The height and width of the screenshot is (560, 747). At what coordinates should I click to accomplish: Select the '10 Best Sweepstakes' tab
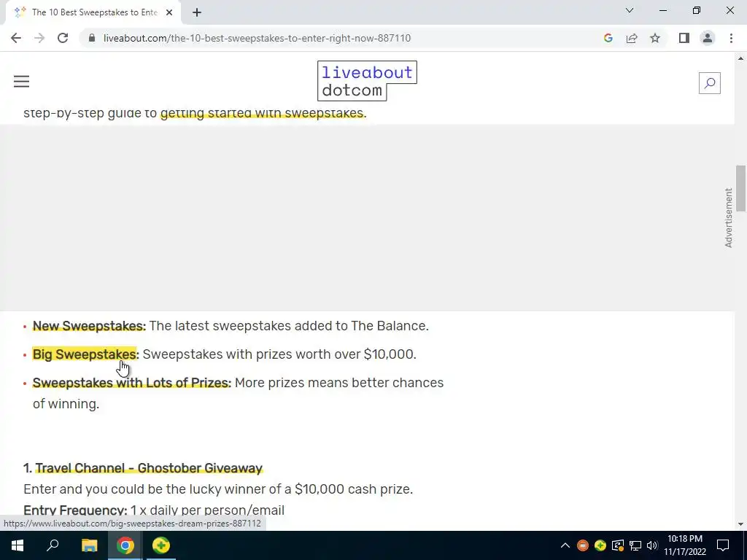(94, 12)
